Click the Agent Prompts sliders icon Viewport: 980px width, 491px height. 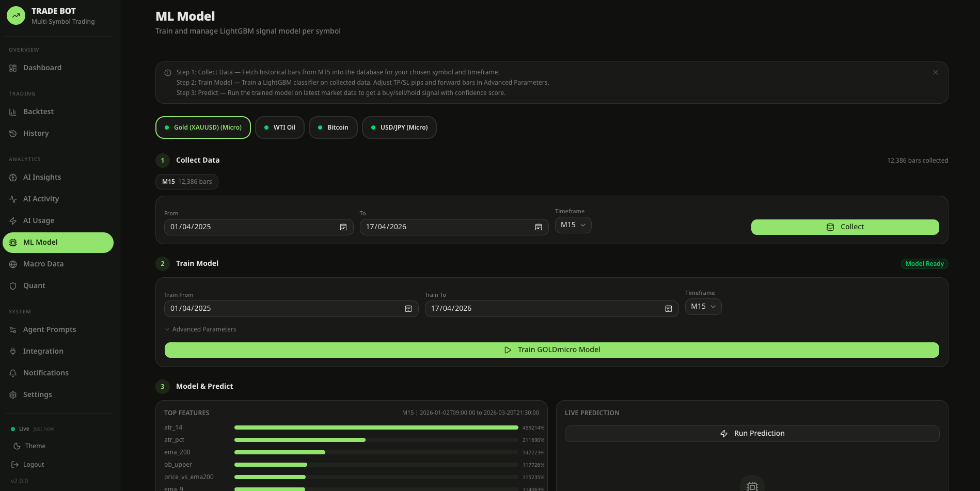pos(13,330)
